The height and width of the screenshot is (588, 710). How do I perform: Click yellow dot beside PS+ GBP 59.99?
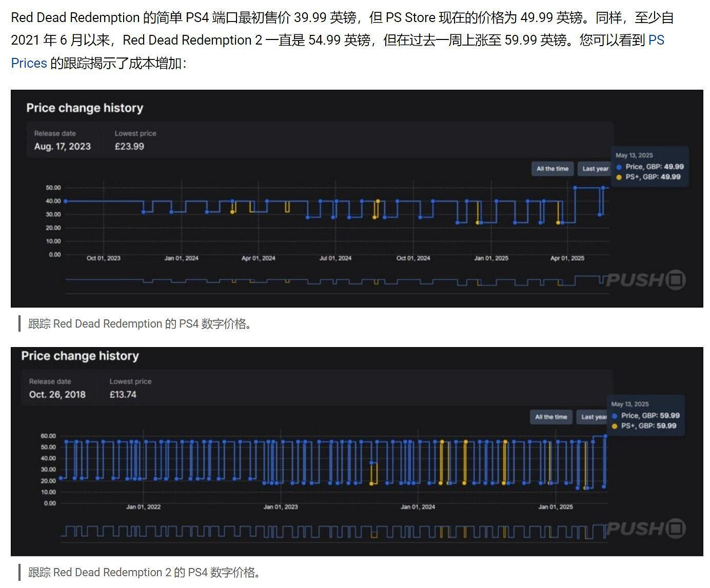pyautogui.click(x=615, y=426)
